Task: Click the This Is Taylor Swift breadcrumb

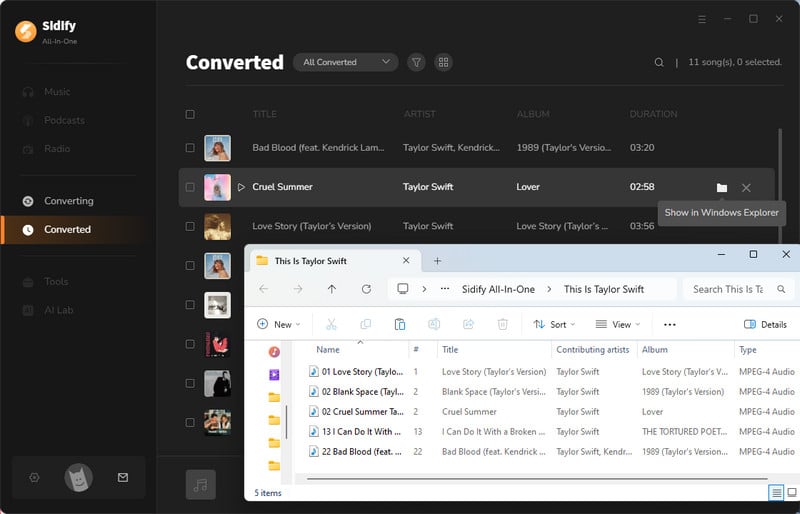Action: 604,289
